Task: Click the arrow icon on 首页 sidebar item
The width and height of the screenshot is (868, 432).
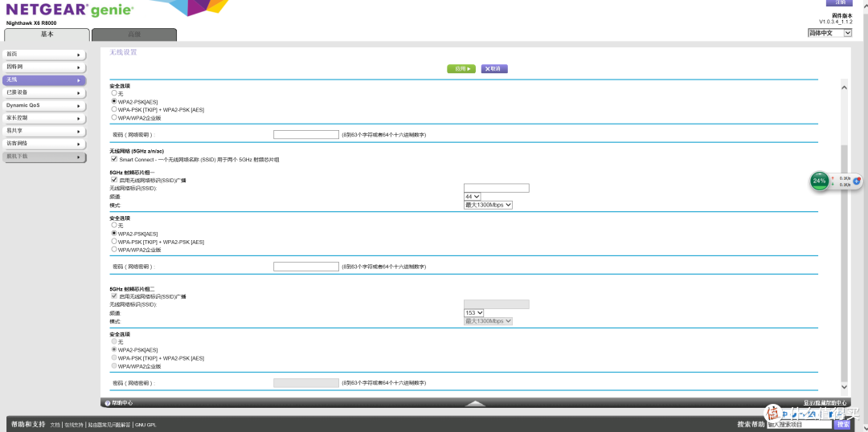Action: click(79, 55)
